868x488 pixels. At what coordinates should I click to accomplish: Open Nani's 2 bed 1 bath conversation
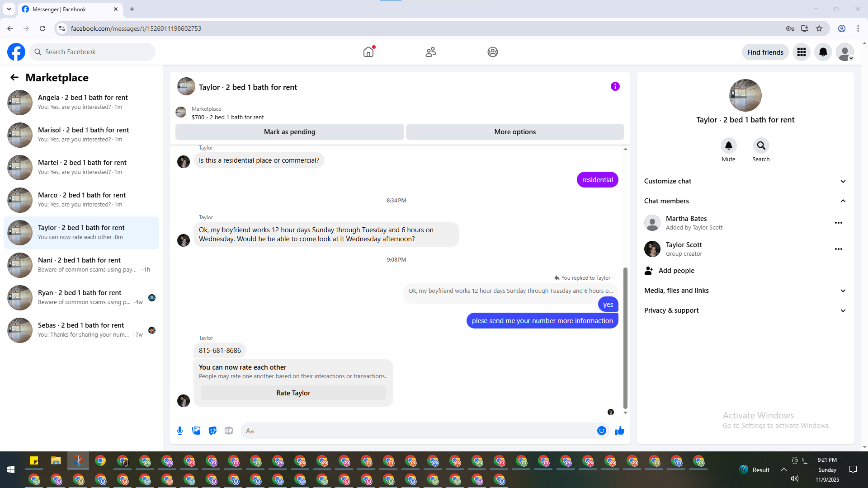click(81, 265)
